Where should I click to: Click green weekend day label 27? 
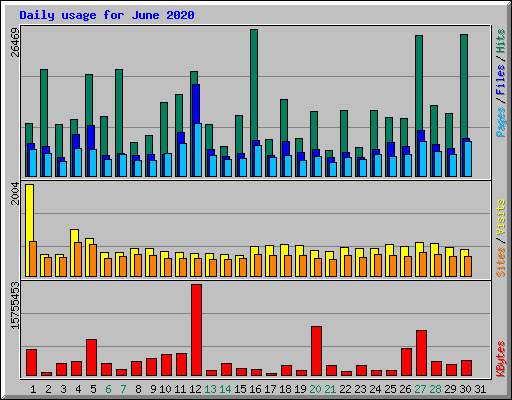coord(420,389)
